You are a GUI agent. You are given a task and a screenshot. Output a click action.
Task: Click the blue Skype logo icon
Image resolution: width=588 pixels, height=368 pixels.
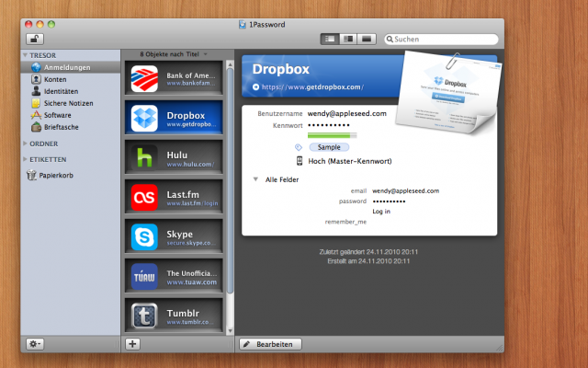point(144,237)
